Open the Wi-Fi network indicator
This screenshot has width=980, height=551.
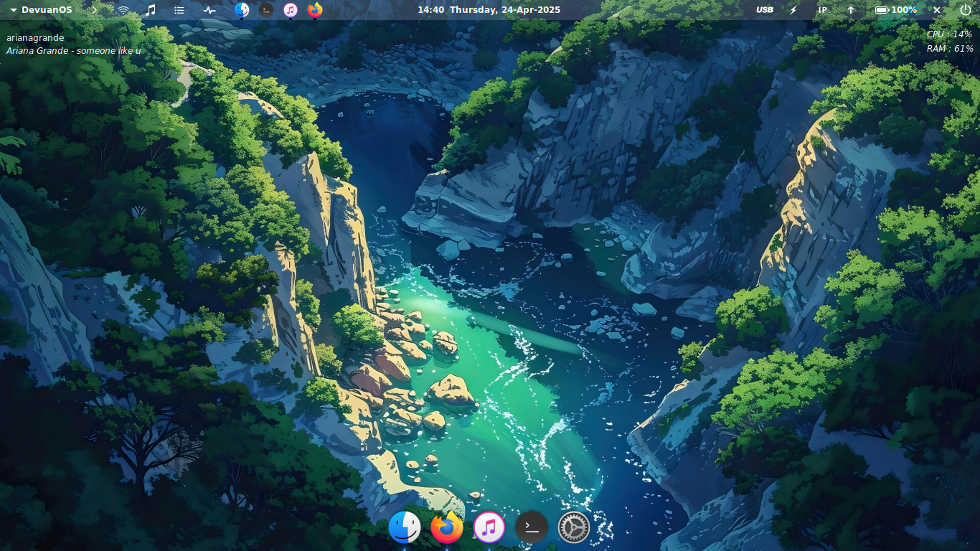[x=123, y=10]
